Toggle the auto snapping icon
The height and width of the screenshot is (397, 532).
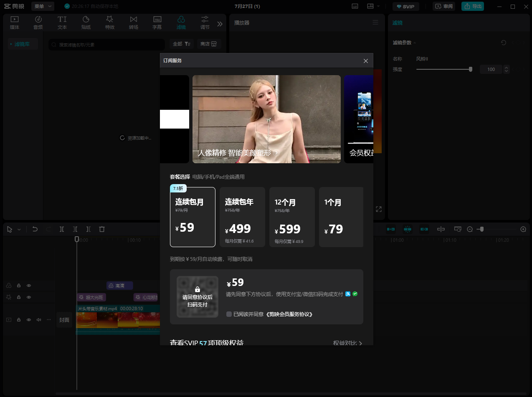pos(408,229)
